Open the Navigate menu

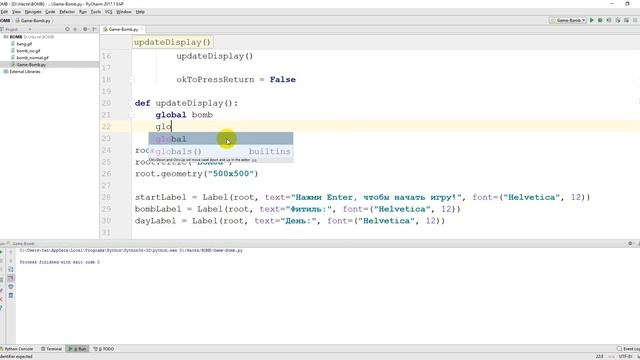[x=33, y=12]
